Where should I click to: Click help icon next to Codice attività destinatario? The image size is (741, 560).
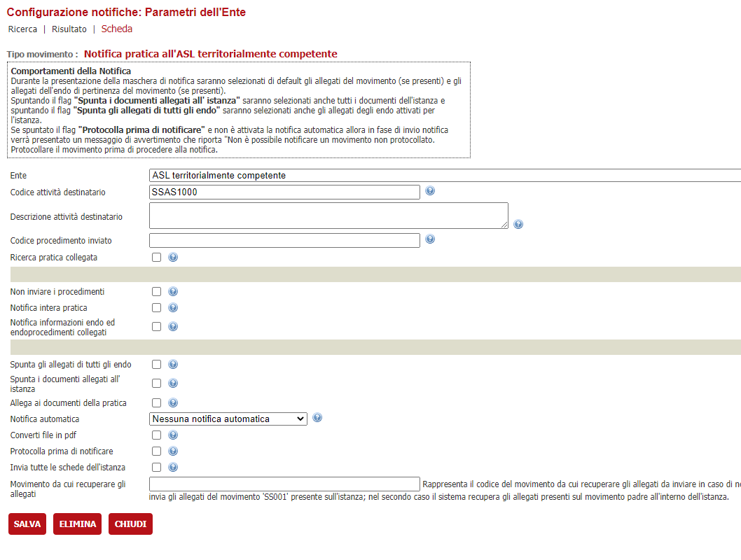coord(430,191)
